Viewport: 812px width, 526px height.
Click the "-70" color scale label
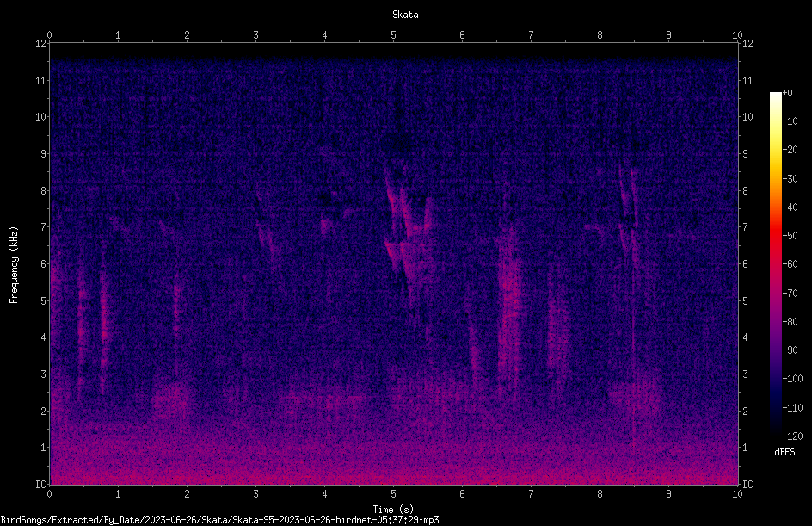coord(790,294)
